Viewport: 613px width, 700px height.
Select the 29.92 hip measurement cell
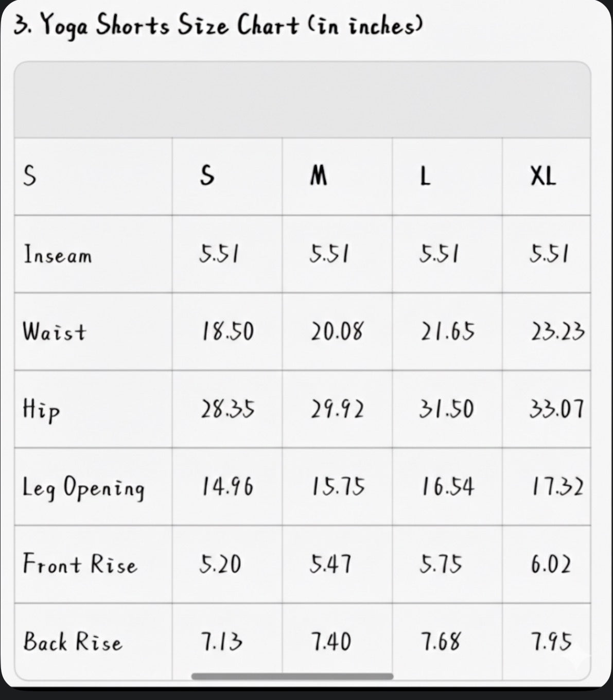(x=337, y=410)
